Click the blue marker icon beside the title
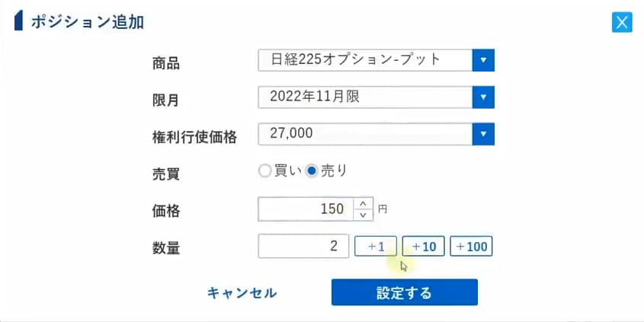The height and width of the screenshot is (322, 644). 19,22
